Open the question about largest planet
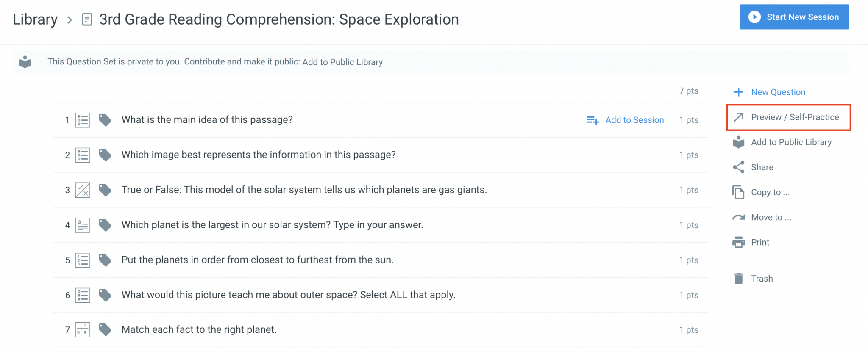This screenshot has width=868, height=351. point(272,225)
